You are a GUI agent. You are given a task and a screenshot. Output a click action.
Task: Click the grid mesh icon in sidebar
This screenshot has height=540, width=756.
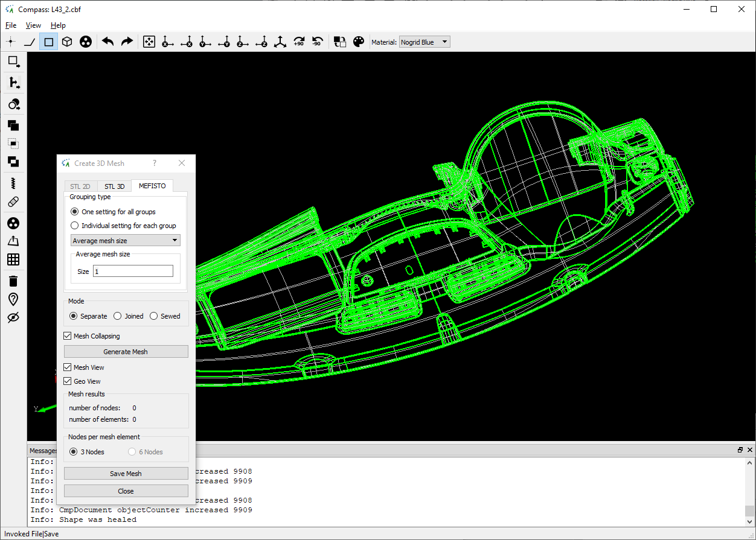13,259
